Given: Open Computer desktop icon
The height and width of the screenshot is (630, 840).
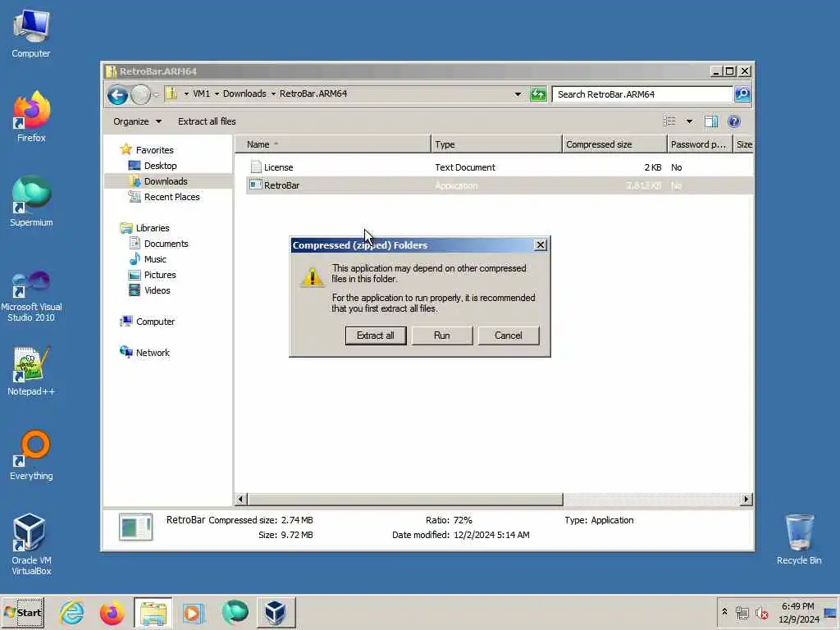Looking at the screenshot, I should click(31, 34).
